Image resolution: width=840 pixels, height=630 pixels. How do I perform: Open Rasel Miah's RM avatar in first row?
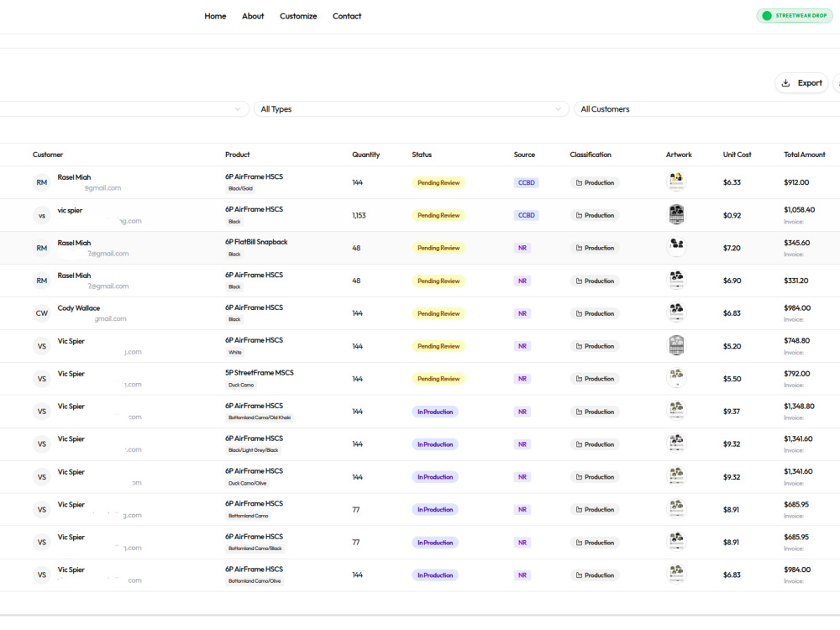[x=42, y=182]
